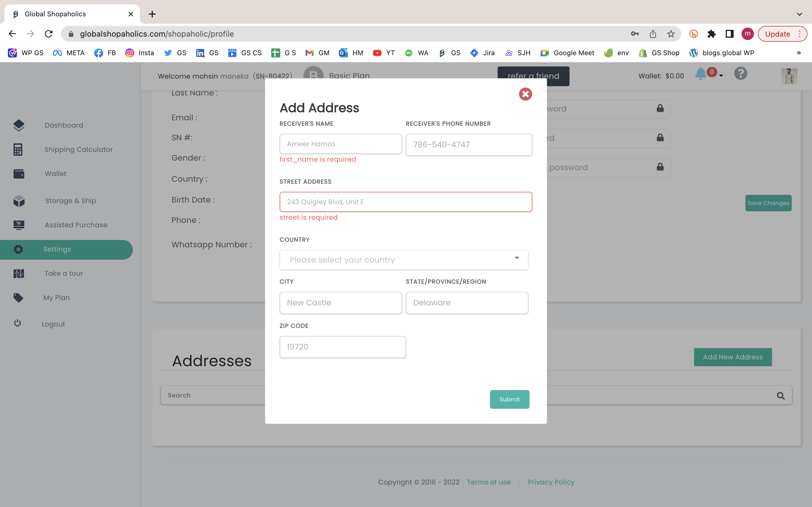Click the Storage & Ship box icon

19,201
